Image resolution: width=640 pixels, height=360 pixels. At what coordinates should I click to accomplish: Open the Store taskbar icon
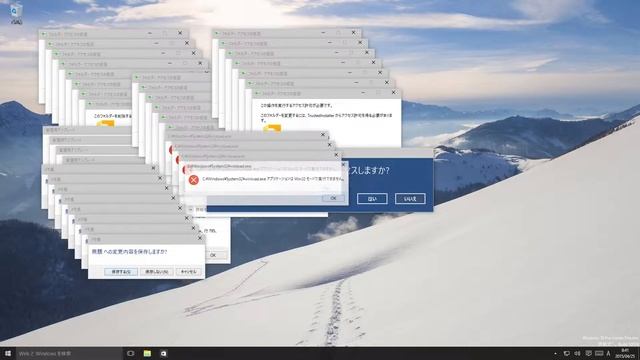click(163, 353)
